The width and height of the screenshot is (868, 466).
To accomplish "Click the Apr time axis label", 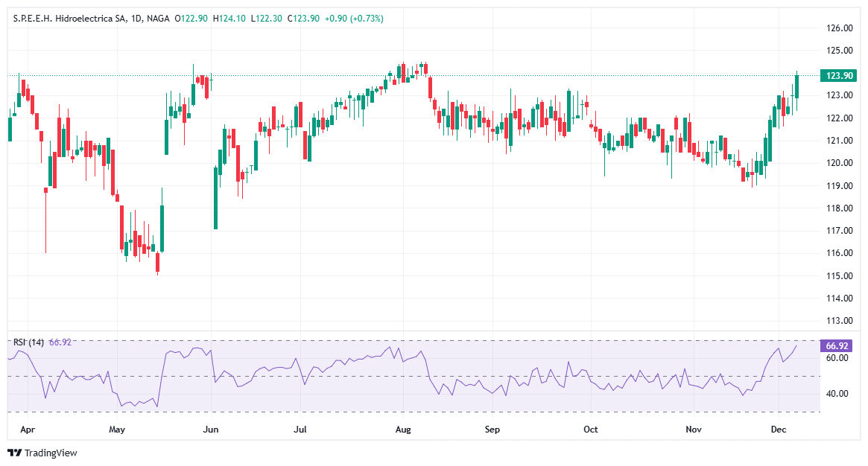I will 27,430.
